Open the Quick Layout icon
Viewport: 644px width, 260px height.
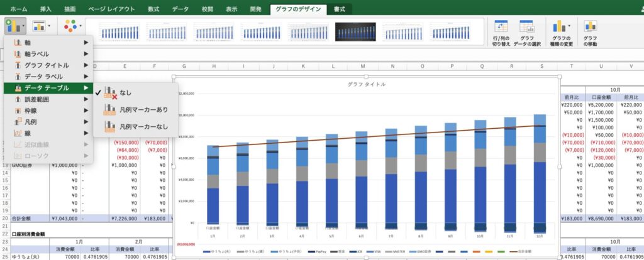[x=40, y=26]
